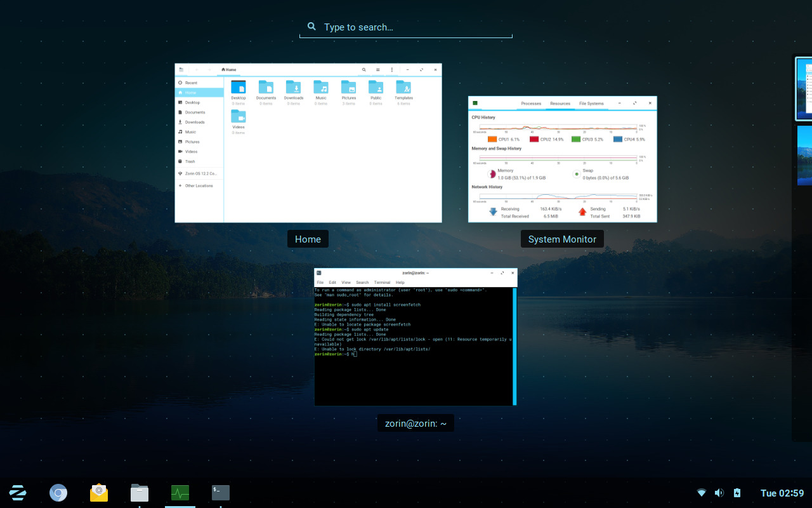This screenshot has width=812, height=508.
Task: Open the File menu in the terminal
Action: (x=320, y=282)
